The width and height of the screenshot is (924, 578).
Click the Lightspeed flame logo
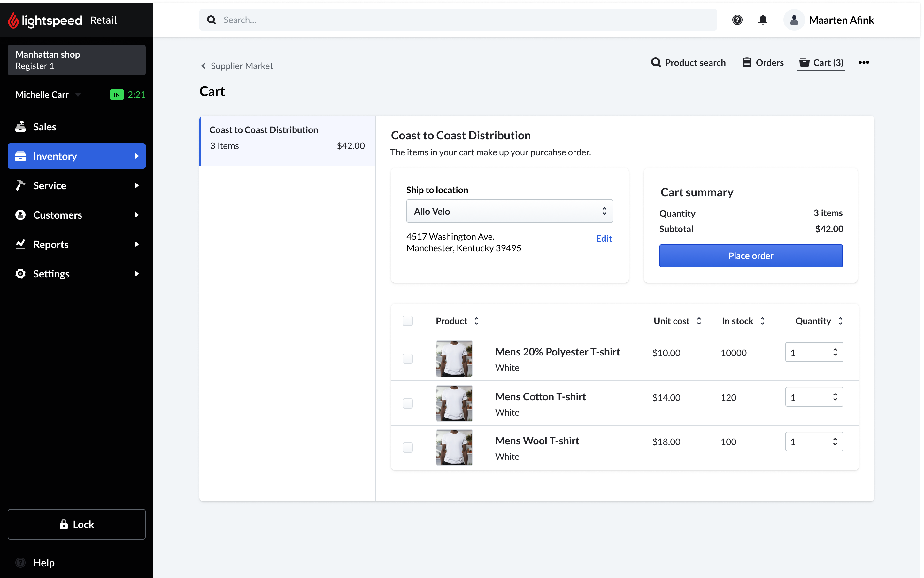13,20
